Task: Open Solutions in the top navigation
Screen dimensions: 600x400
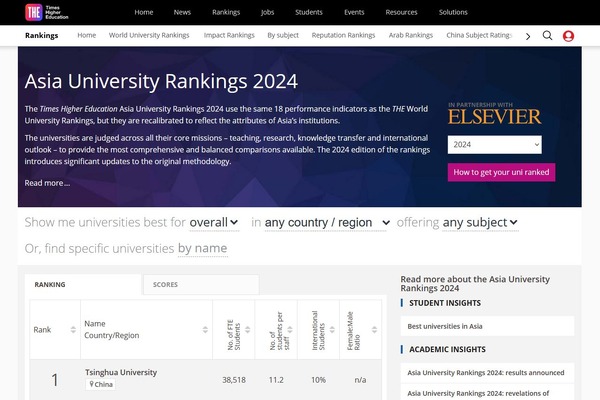Action: (453, 12)
